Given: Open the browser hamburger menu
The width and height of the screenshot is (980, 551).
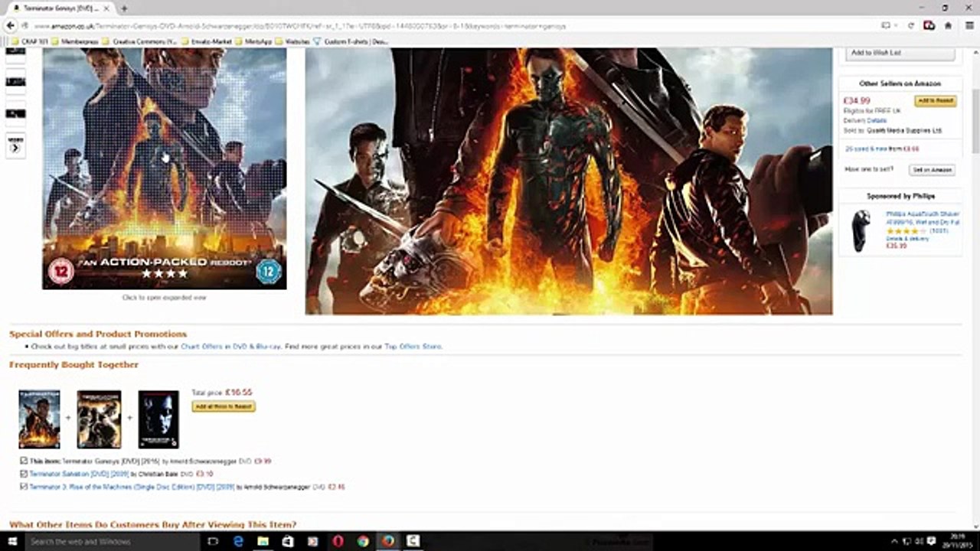Looking at the screenshot, I should [968, 25].
